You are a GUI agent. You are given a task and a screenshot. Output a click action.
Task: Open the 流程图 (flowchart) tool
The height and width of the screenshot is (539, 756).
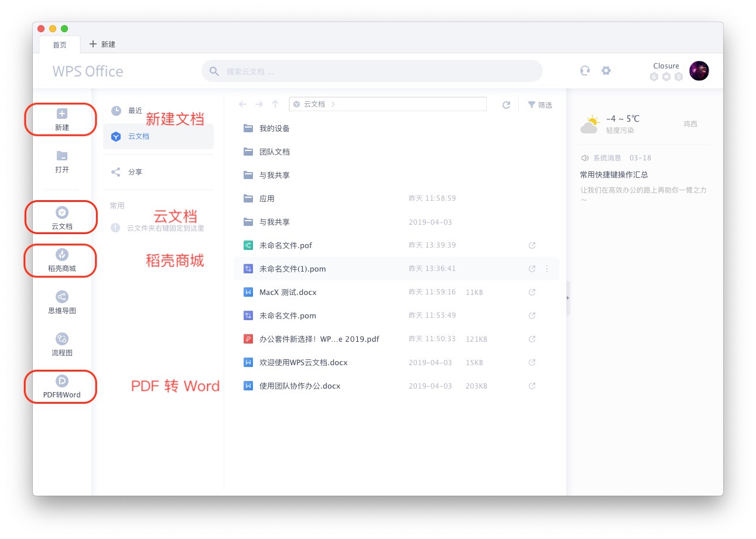click(61, 346)
